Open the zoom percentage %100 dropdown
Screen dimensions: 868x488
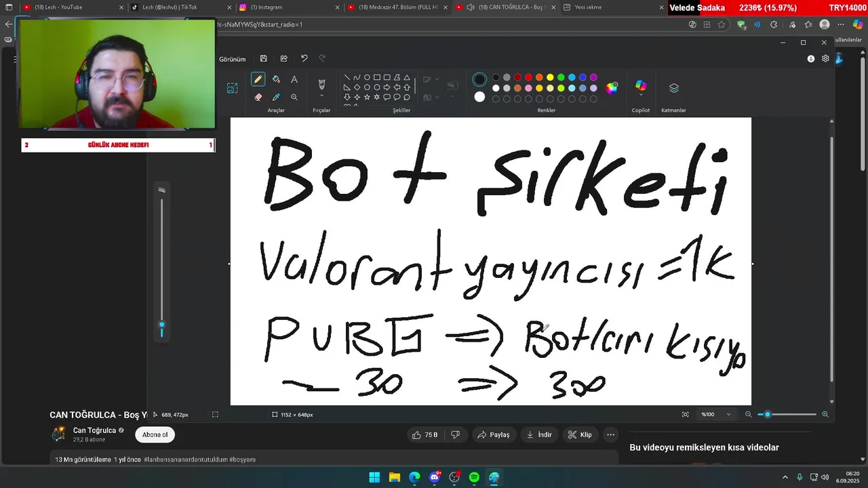point(716,414)
